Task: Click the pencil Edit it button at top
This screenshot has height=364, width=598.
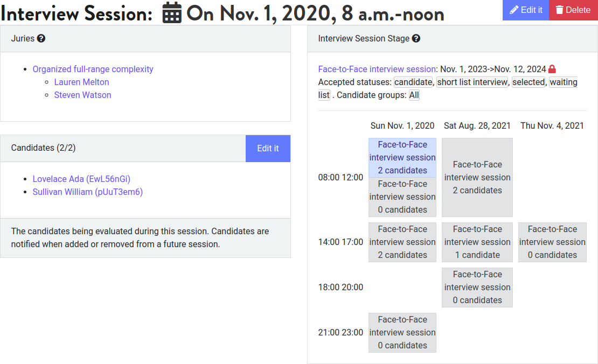Action: pyautogui.click(x=525, y=10)
